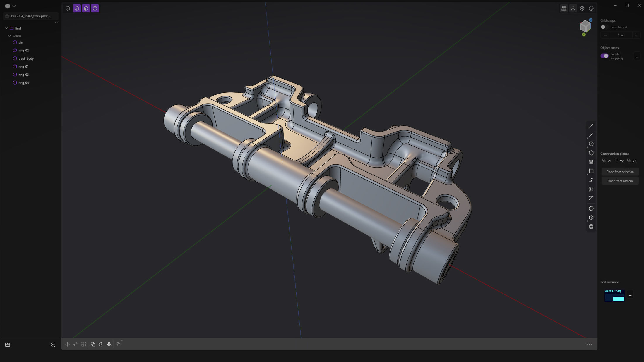The width and height of the screenshot is (644, 362).
Task: Click the zsu-23-4_shilka_track file tab
Action: pos(30,16)
